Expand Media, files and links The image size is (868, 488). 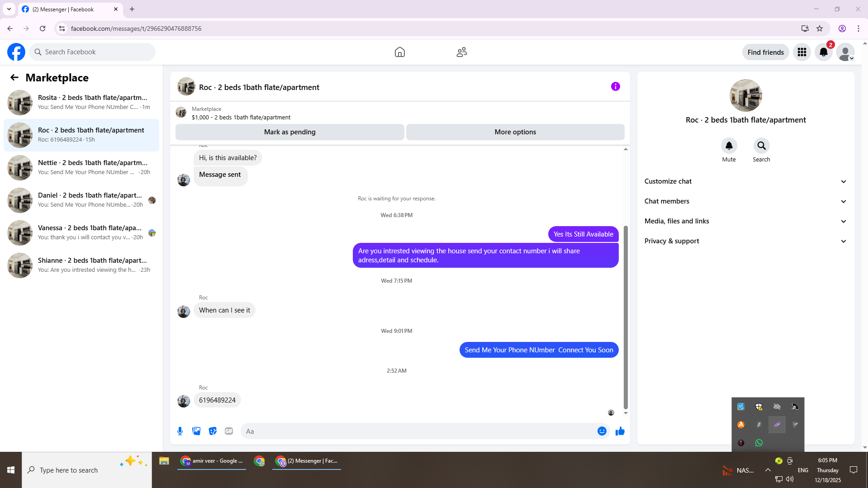tap(745, 221)
